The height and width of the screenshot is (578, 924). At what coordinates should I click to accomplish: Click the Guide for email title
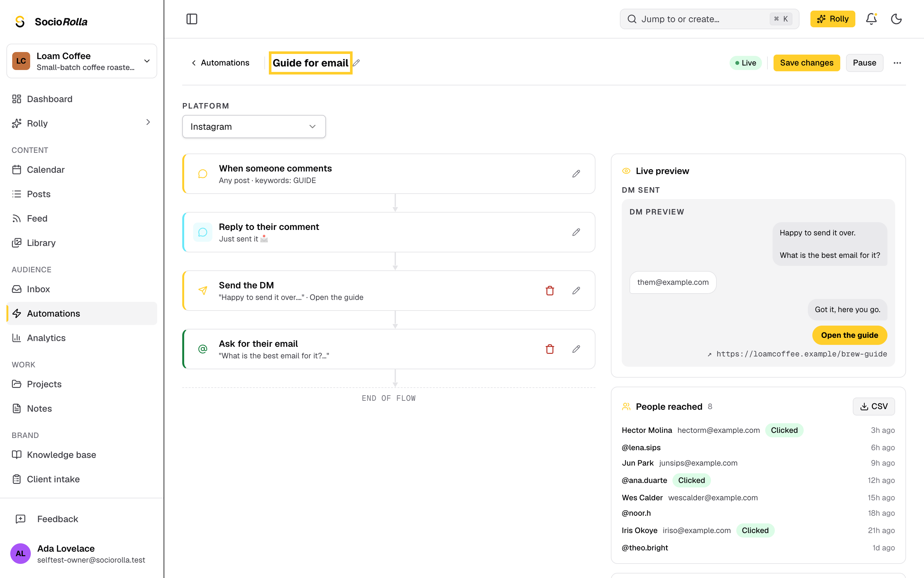(311, 63)
